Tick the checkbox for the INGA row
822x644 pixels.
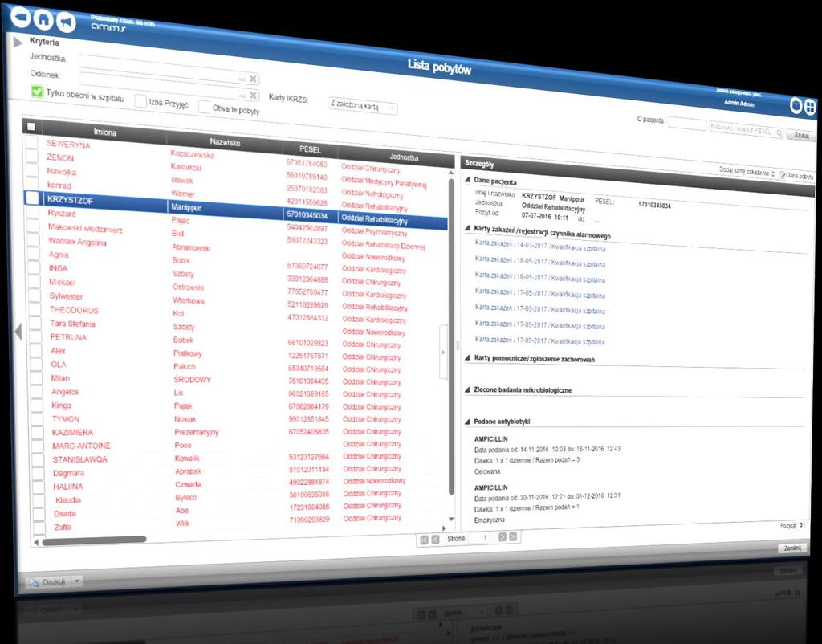35,267
